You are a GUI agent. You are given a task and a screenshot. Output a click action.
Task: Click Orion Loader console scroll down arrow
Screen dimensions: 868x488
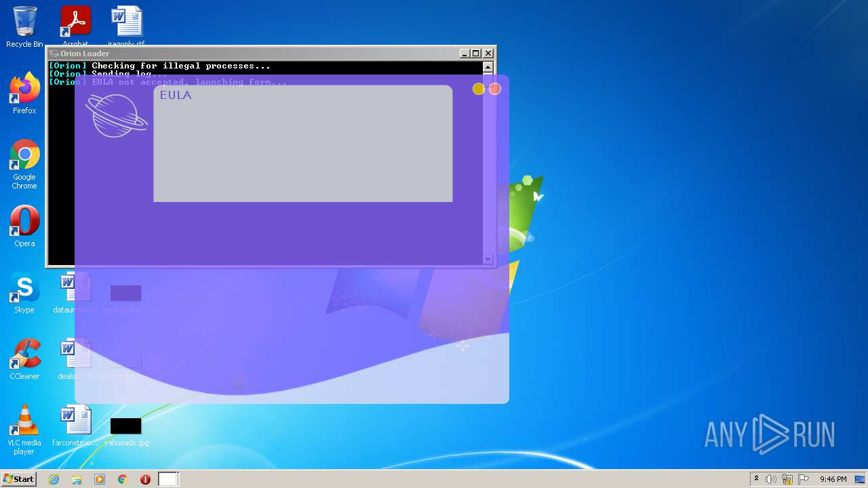488,259
